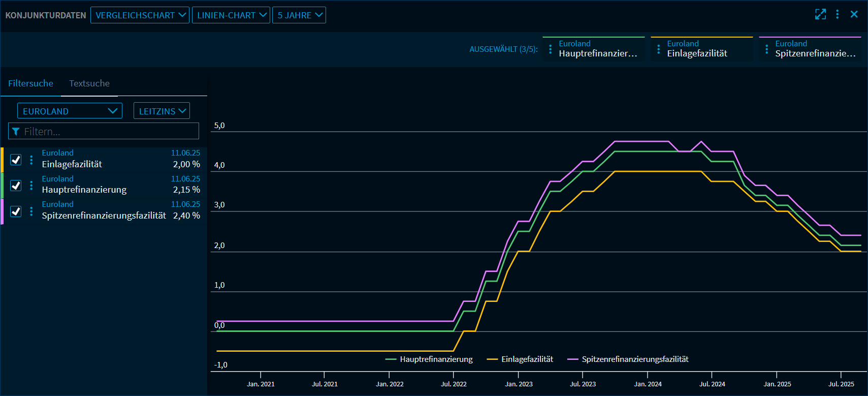The height and width of the screenshot is (396, 868).
Task: Open options for selected Spitzenrefinanzierung chip
Action: point(767,49)
